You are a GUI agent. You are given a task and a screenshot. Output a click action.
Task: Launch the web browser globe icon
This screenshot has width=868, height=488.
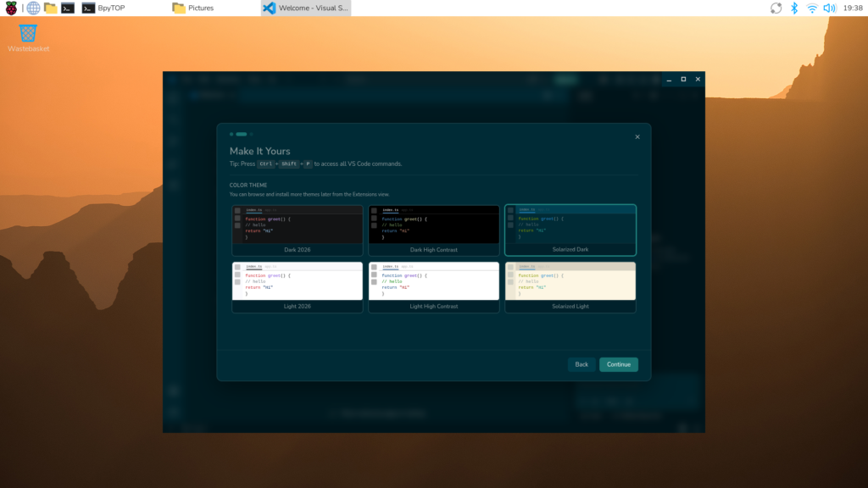point(33,8)
